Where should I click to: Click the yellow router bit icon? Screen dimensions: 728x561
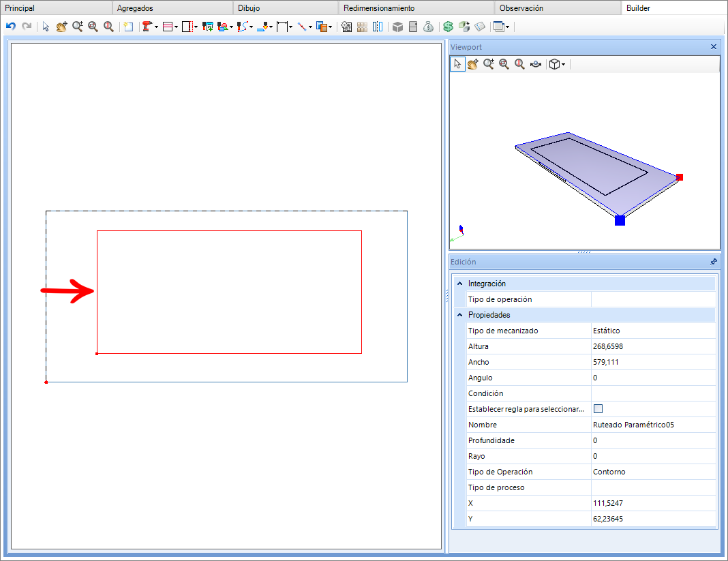point(262,27)
